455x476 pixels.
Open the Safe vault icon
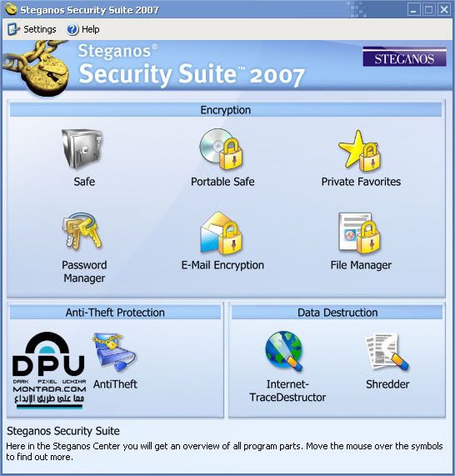click(x=82, y=148)
